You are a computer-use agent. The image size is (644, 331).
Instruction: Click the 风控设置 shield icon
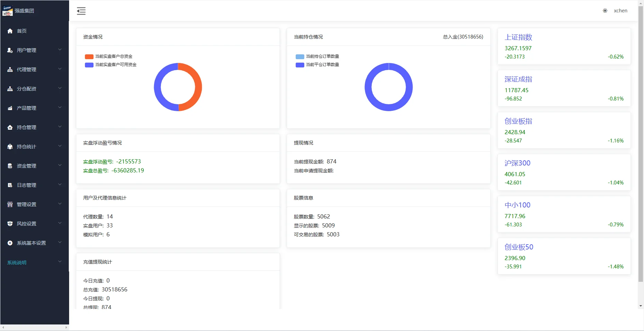click(x=10, y=224)
